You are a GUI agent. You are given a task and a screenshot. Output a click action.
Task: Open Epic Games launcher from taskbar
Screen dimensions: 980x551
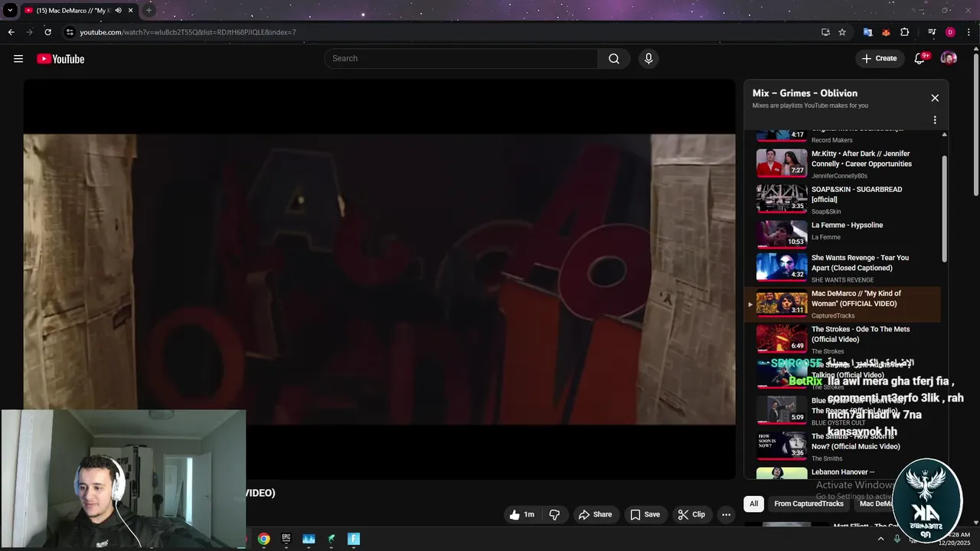coord(286,539)
